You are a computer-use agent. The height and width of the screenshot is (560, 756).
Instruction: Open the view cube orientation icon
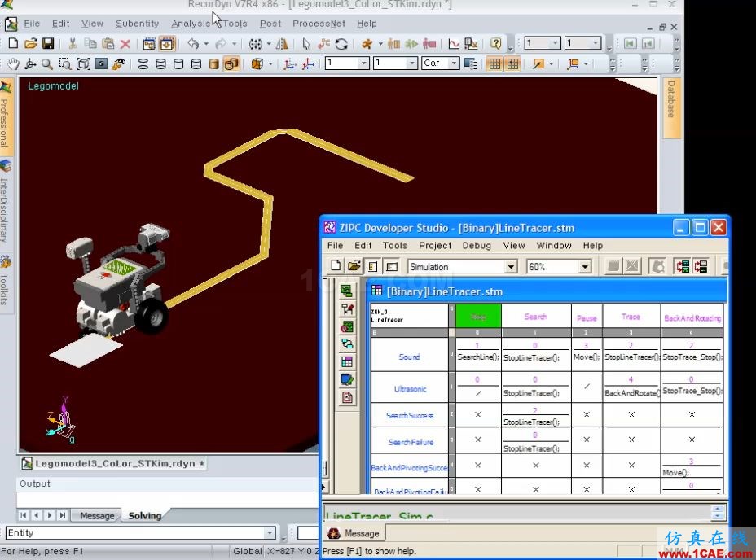(x=257, y=63)
